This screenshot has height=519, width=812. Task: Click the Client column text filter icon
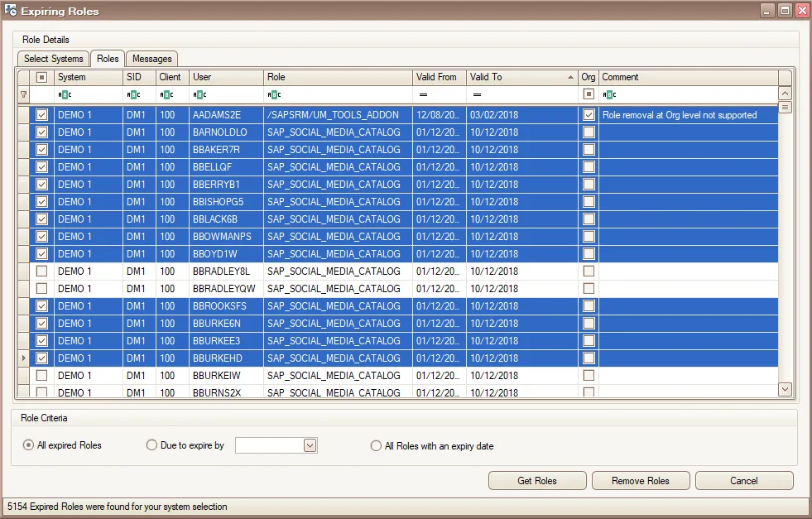coord(166,95)
